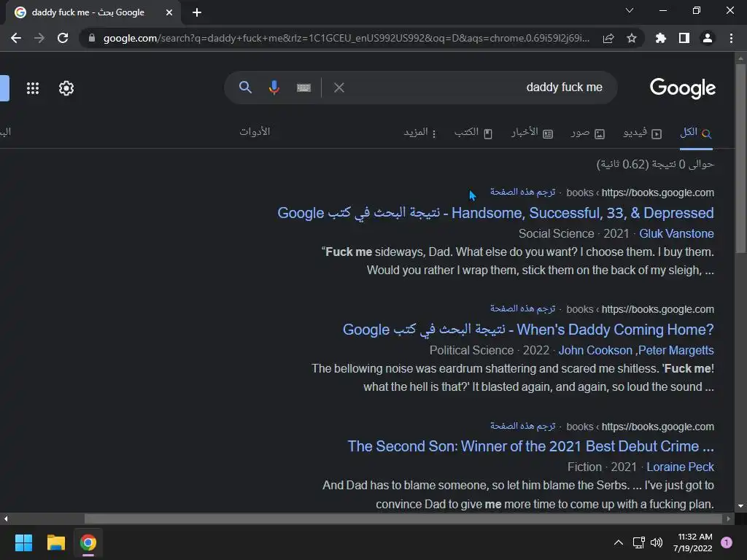Switch to the فيديو tab
The height and width of the screenshot is (560, 747).
pyautogui.click(x=642, y=133)
